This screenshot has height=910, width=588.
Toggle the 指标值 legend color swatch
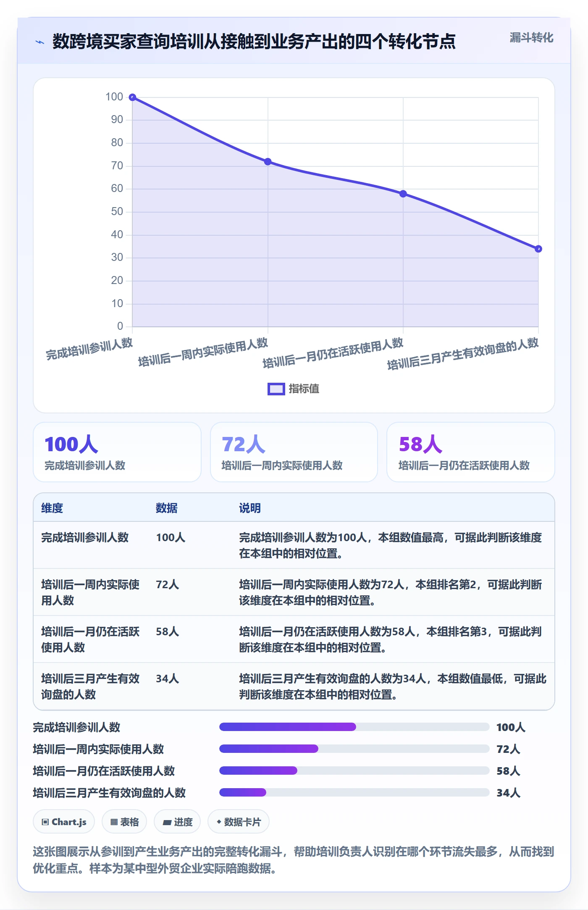276,389
